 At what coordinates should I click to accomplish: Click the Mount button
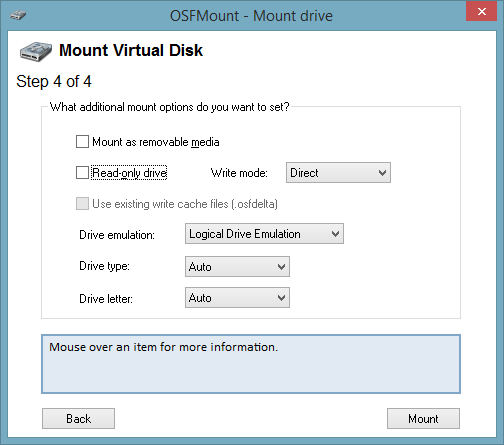click(423, 419)
